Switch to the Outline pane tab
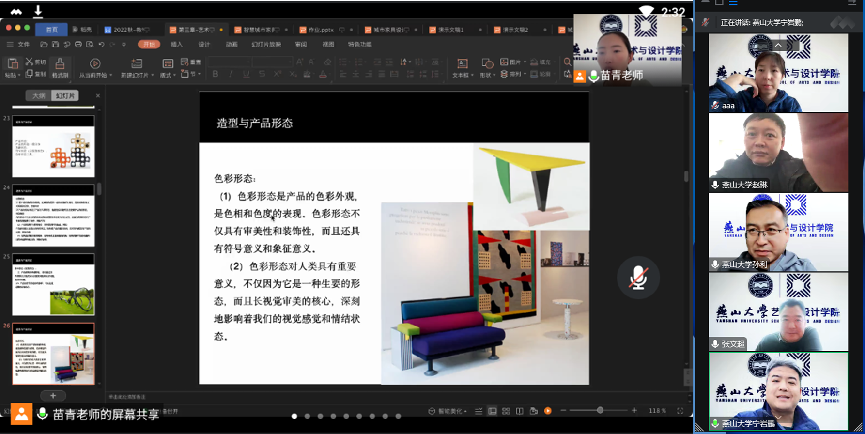865x434 pixels. pos(39,96)
